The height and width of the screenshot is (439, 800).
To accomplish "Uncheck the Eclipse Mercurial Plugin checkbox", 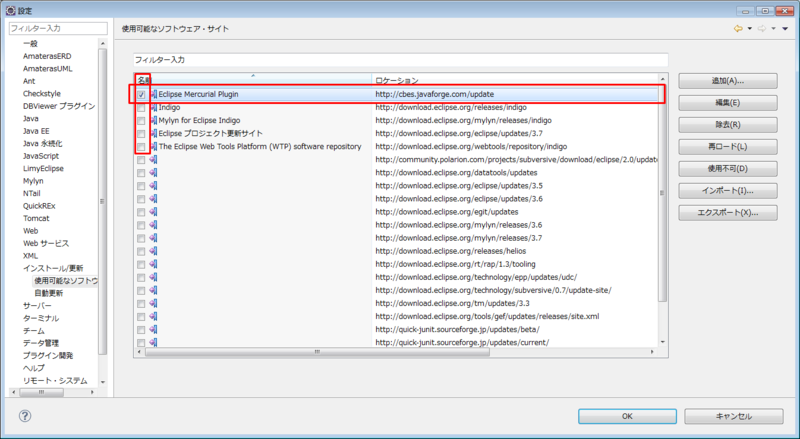I will click(141, 94).
